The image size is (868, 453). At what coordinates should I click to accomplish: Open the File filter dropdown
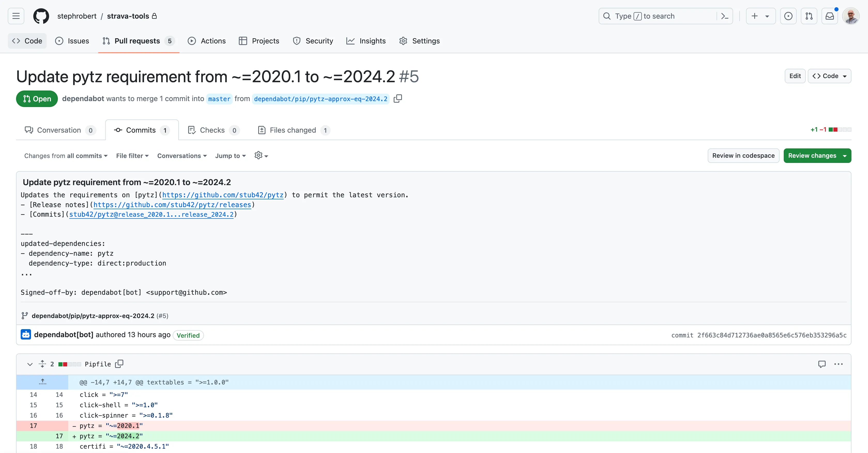point(132,156)
